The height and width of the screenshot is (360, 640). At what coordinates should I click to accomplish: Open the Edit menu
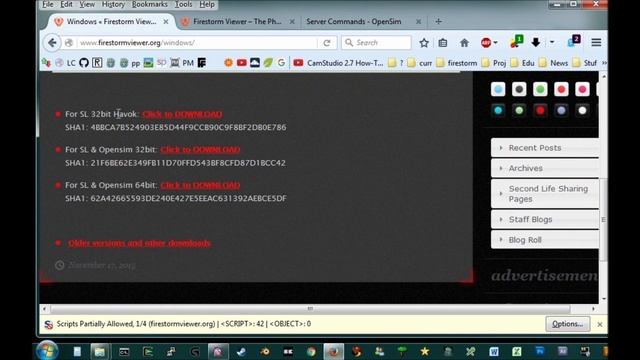(x=66, y=4)
